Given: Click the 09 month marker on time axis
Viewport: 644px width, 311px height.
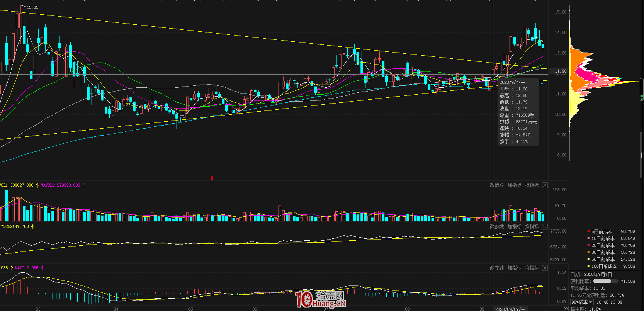Looking at the screenshot, I should pyautogui.click(x=482, y=309).
